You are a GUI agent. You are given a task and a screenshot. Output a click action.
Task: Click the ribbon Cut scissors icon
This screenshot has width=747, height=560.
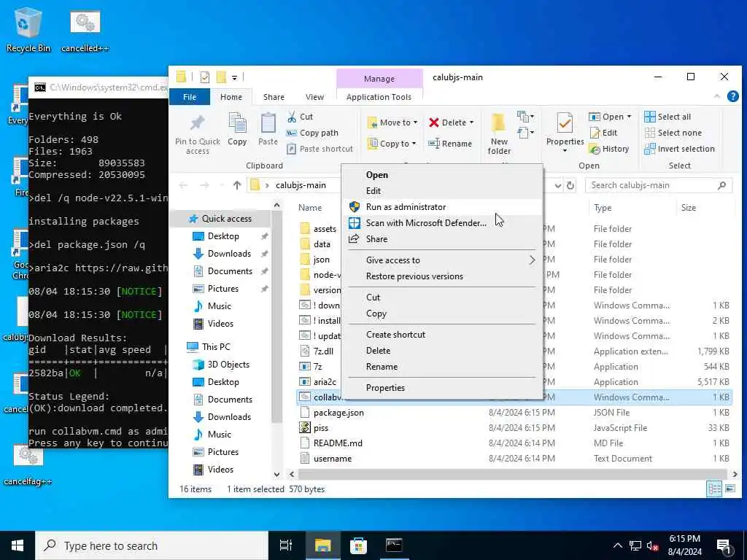tap(292, 117)
